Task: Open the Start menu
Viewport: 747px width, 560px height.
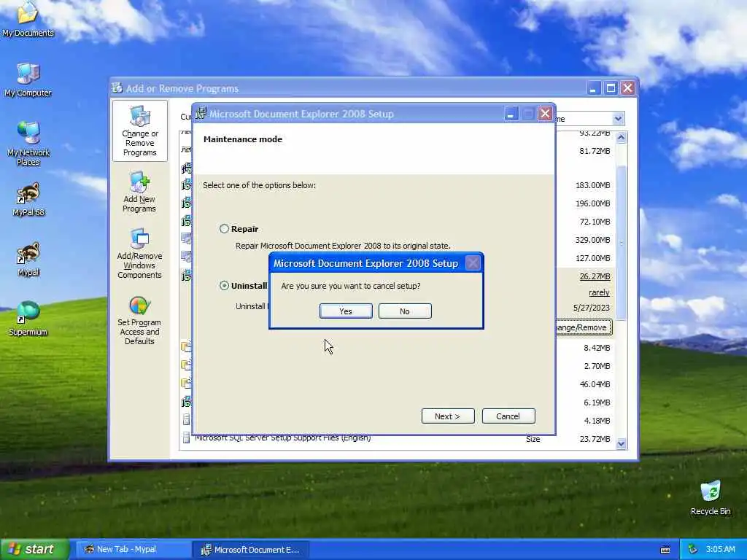Action: pos(35,549)
